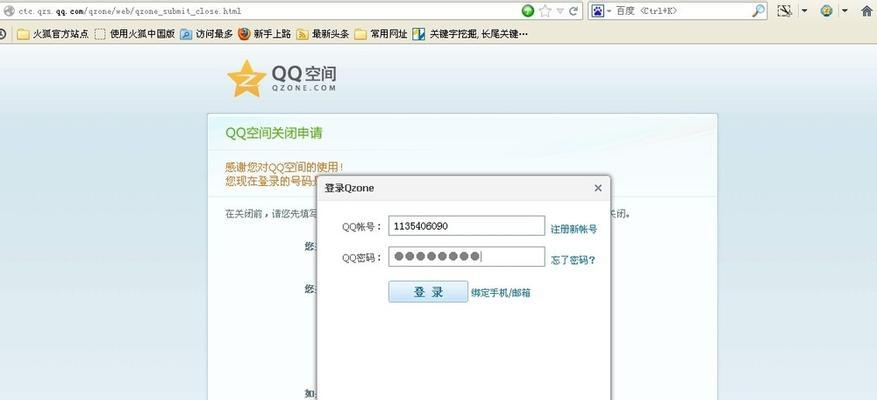
Task: Click the QZONE.COM logo text
Action: (304, 88)
